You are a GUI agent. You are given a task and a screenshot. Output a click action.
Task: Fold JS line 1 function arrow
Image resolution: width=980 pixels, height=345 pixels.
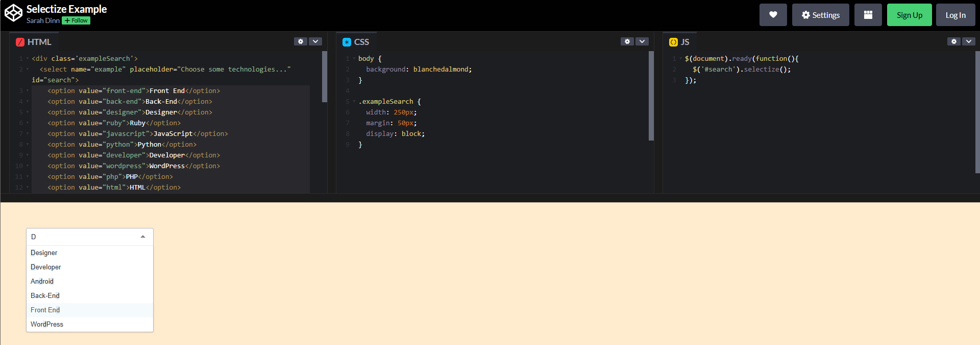[681, 59]
